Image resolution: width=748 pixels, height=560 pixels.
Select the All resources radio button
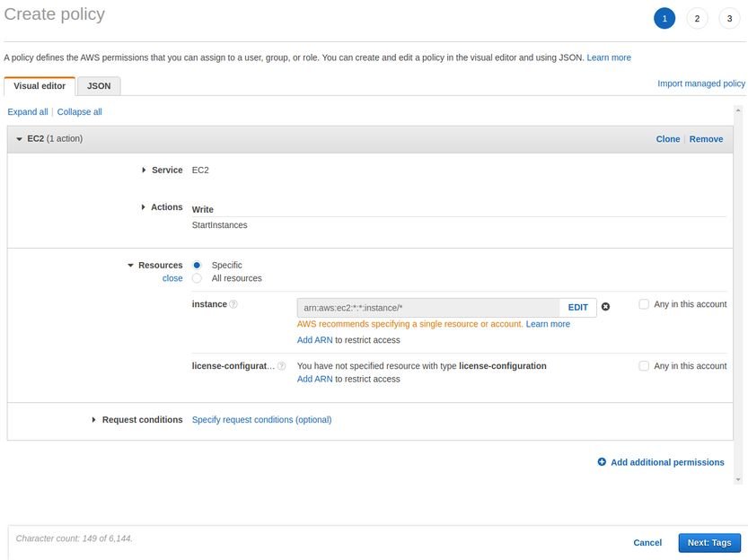click(x=197, y=278)
